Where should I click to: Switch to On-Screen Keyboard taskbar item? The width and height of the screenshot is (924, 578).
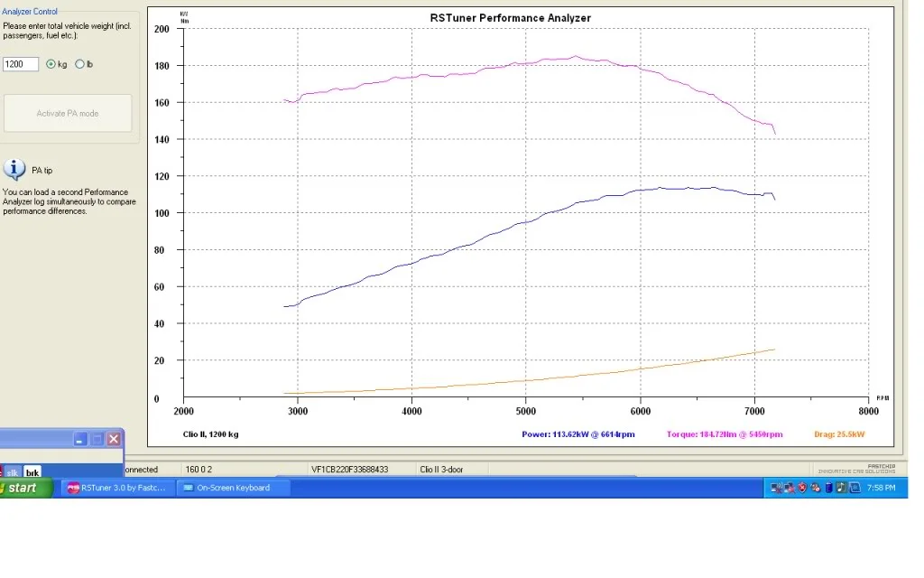point(233,488)
